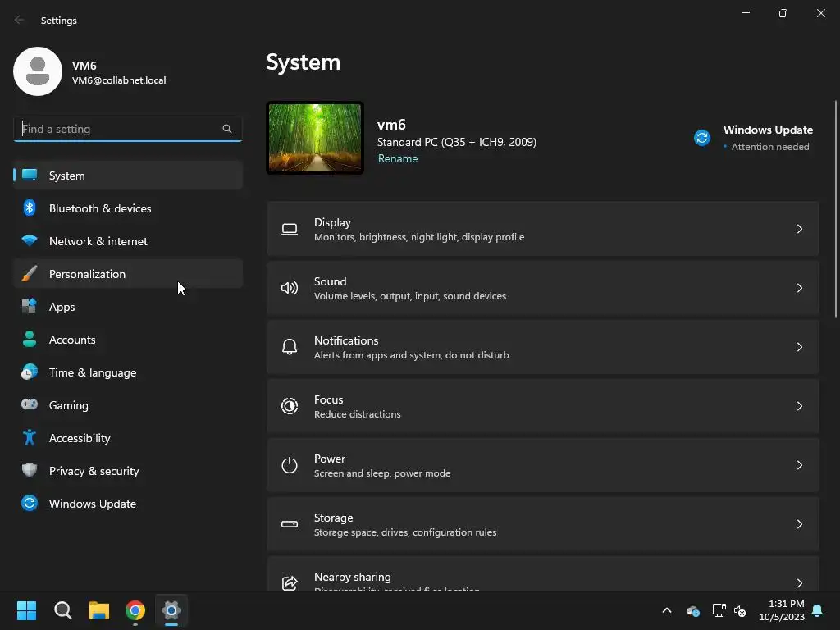Show hidden tray icons chevron
The image size is (840, 630).
(667, 610)
